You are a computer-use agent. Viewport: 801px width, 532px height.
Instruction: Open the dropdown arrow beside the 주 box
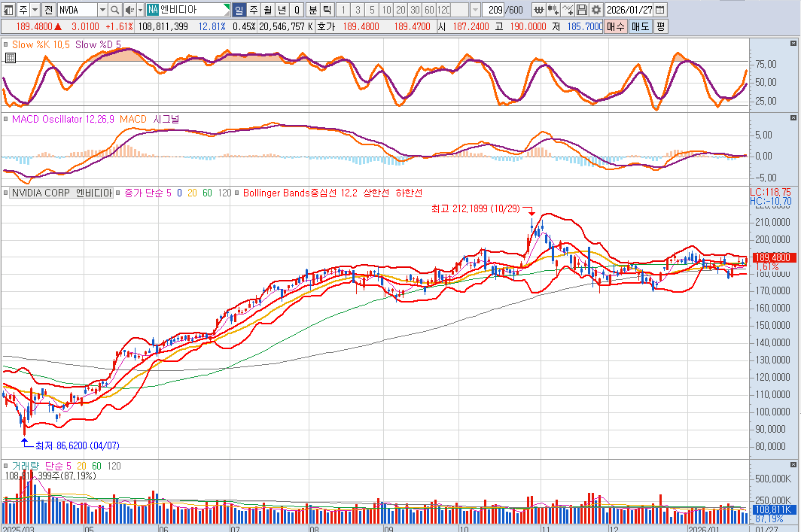[x=35, y=10]
